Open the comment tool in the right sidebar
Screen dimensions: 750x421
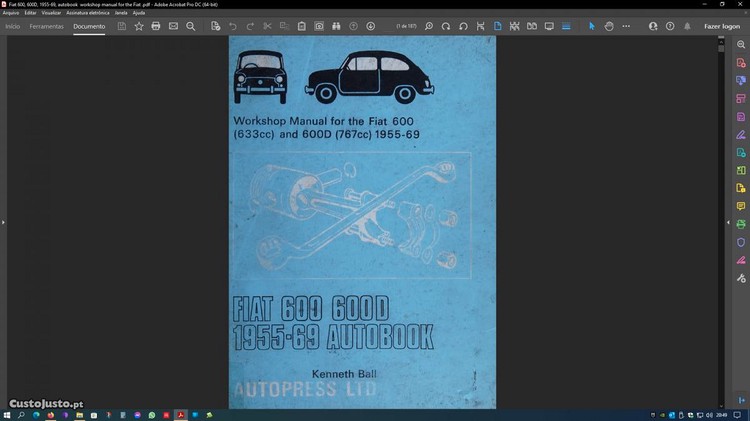tap(741, 206)
